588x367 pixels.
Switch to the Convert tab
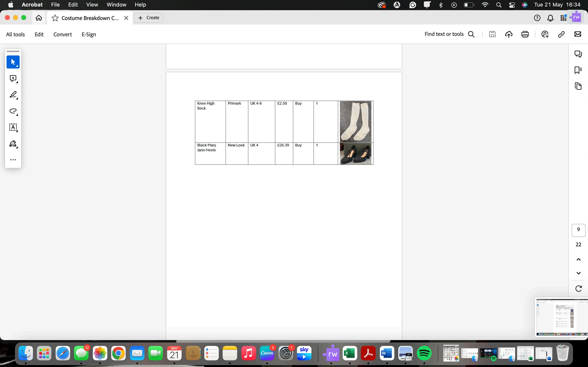(62, 34)
